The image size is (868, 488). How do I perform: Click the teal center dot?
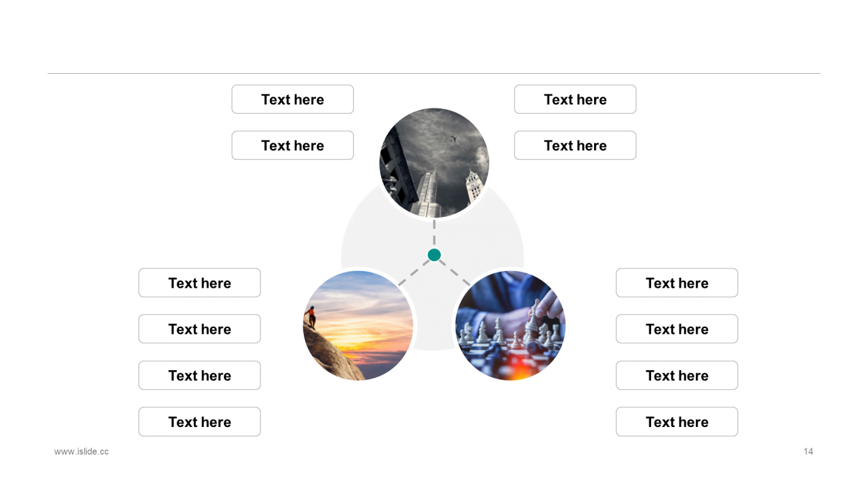click(434, 255)
